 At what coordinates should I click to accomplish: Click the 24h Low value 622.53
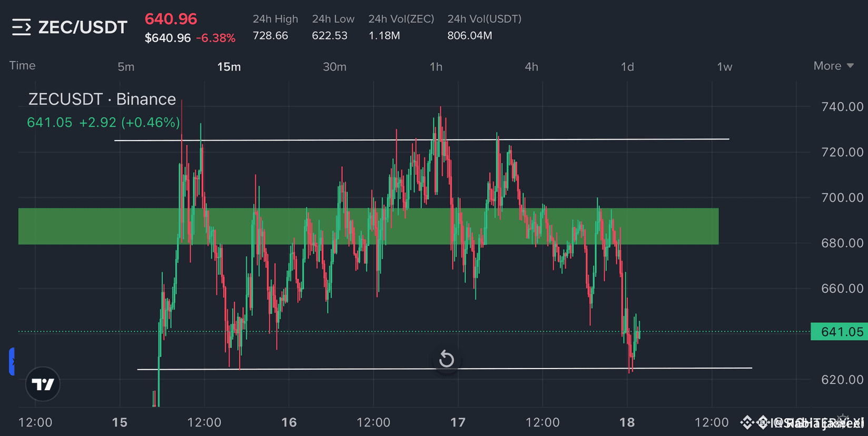tap(330, 36)
